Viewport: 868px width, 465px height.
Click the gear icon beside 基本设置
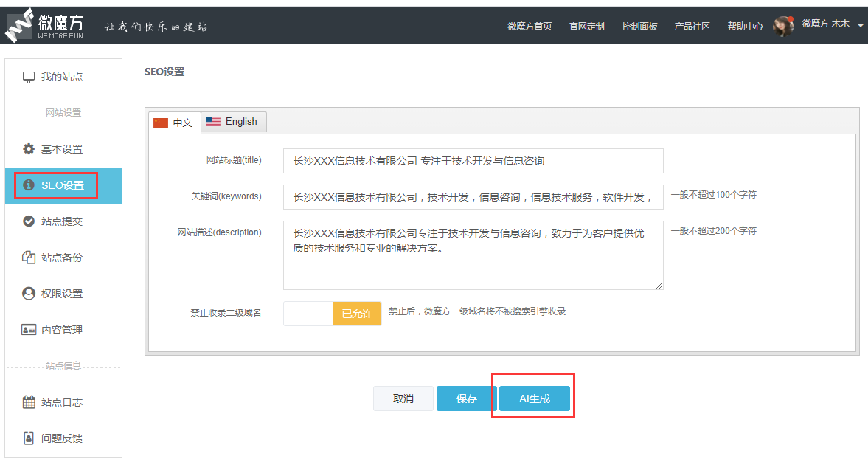[28, 148]
